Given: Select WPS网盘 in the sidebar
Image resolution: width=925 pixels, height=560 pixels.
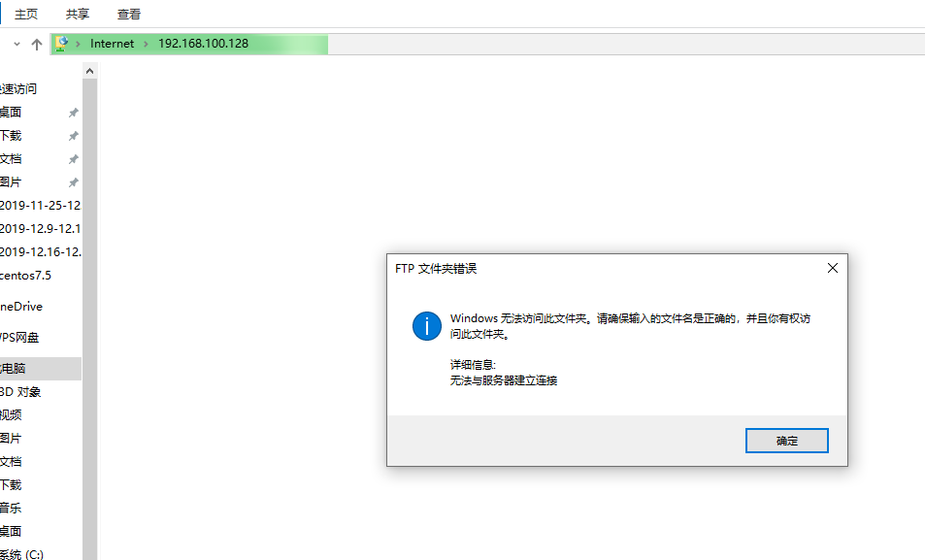Looking at the screenshot, I should pyautogui.click(x=19, y=338).
